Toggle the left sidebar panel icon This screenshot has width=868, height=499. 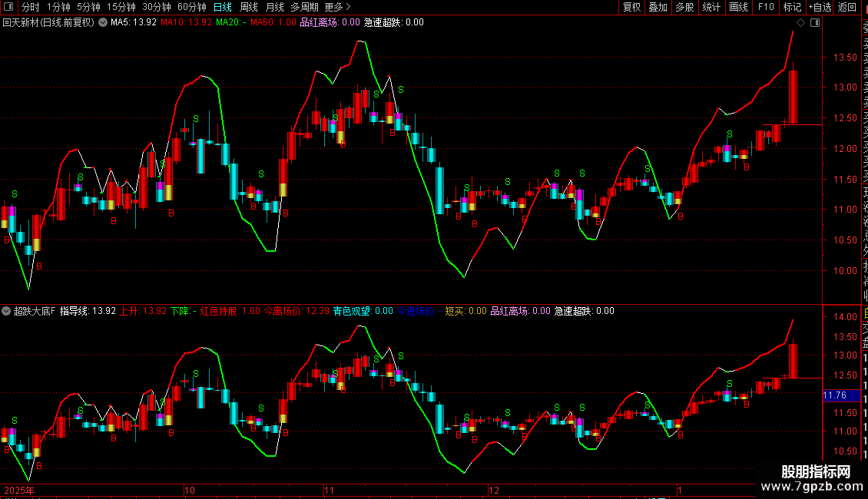click(x=8, y=7)
